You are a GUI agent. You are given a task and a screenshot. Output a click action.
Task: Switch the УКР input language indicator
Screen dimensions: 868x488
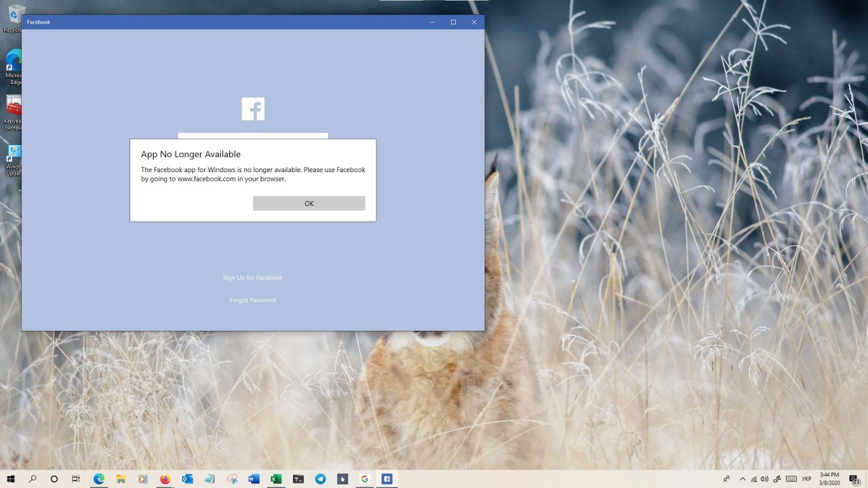(x=806, y=479)
